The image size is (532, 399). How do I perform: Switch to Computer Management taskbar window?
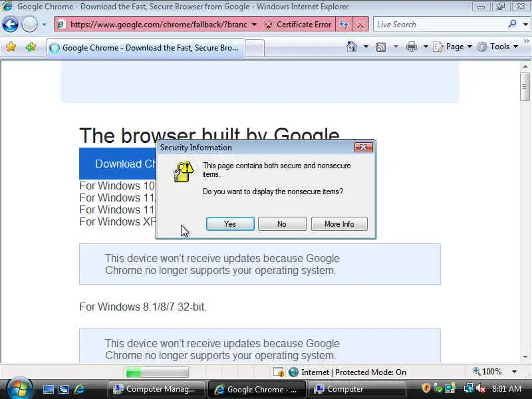tap(156, 389)
